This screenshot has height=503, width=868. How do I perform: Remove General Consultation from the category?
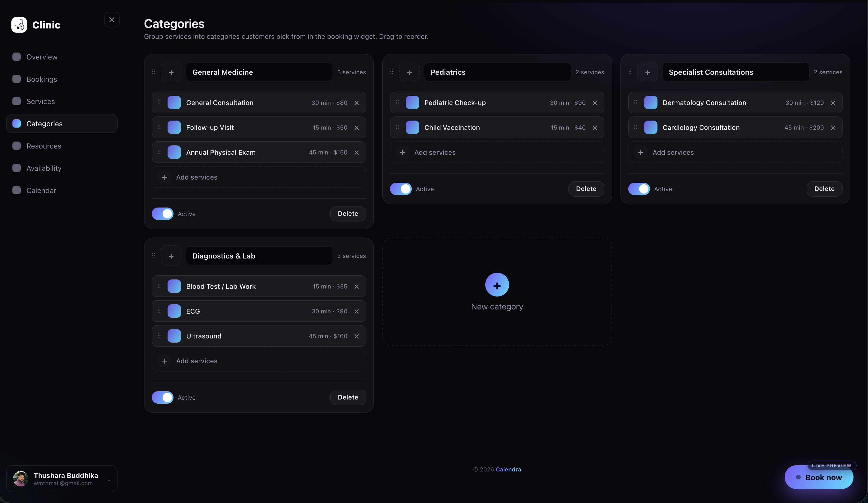357,103
